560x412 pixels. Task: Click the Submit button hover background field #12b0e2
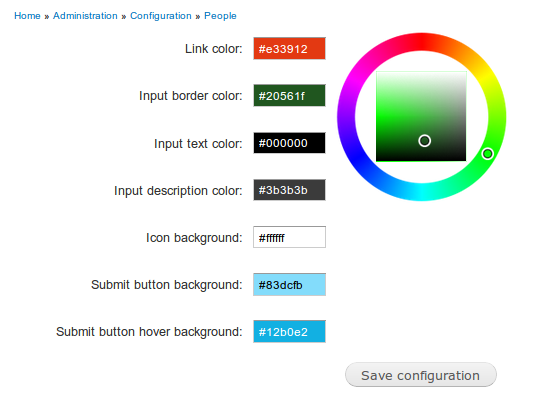click(289, 332)
